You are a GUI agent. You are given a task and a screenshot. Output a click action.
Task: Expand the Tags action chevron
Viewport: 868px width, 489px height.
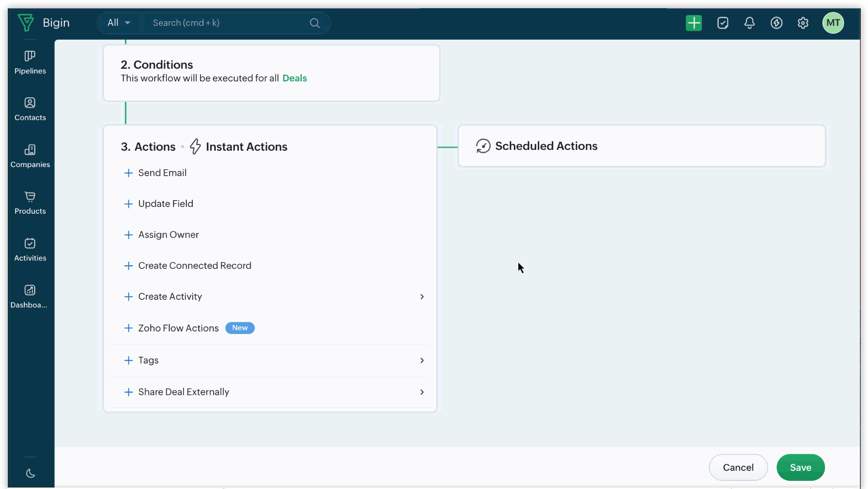[x=422, y=361]
